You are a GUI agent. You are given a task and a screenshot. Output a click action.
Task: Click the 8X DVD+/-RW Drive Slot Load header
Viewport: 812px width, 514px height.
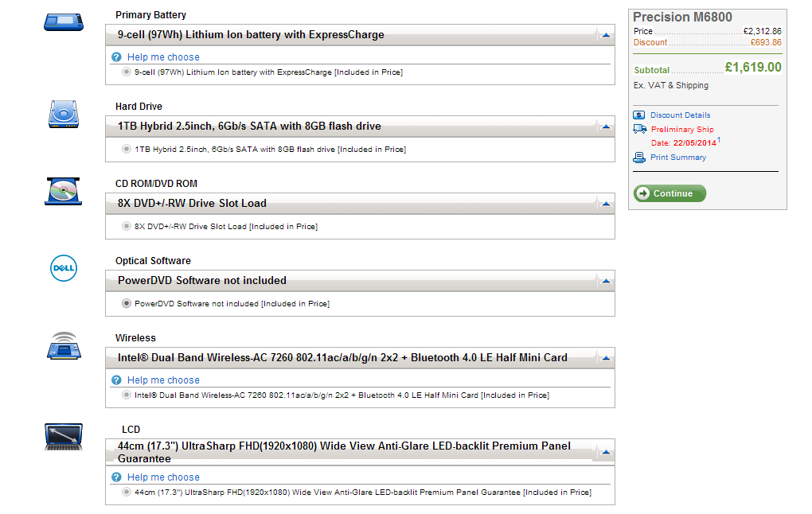[x=360, y=204]
